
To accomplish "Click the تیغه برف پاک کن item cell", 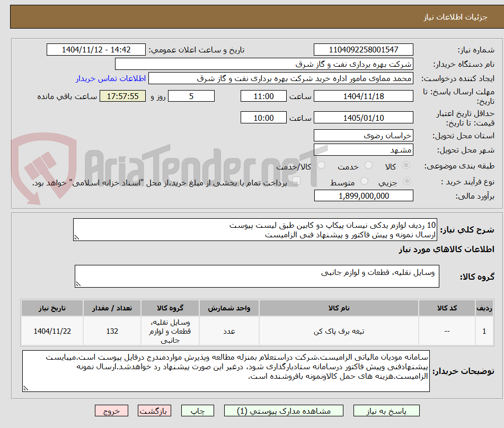I will [339, 331].
